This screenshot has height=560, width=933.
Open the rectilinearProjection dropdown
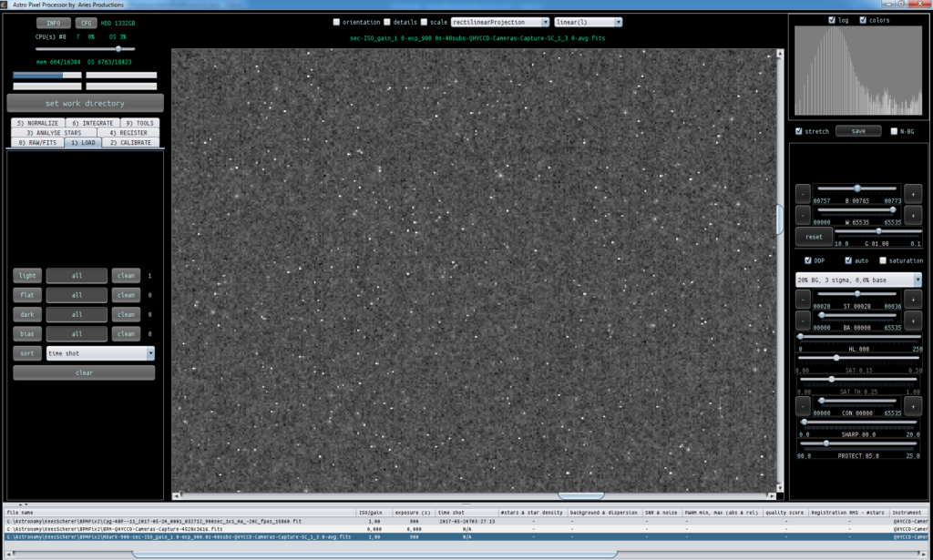point(500,22)
